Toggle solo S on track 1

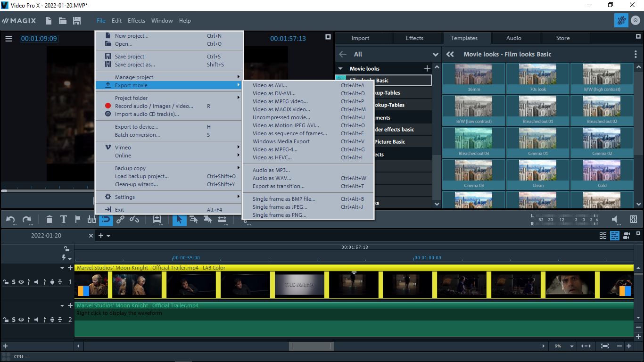pyautogui.click(x=14, y=282)
